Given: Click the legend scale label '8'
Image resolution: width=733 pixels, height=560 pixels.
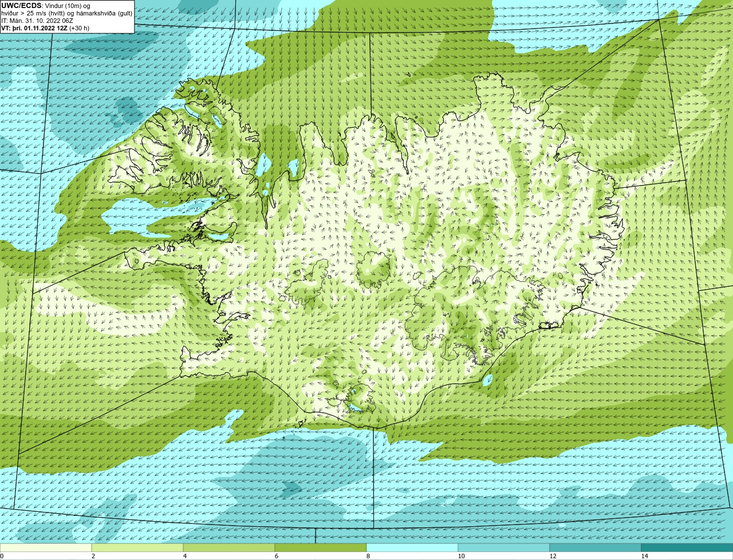Looking at the screenshot, I should (x=368, y=556).
